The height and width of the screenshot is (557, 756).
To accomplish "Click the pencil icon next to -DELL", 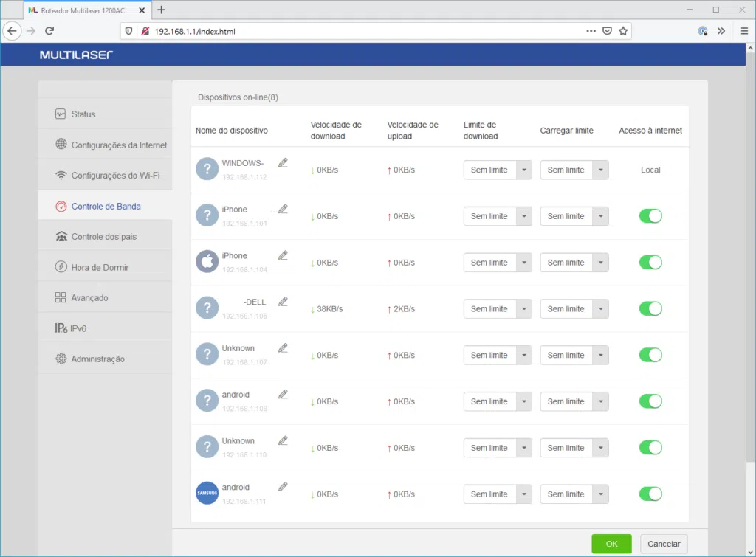I will pos(283,302).
